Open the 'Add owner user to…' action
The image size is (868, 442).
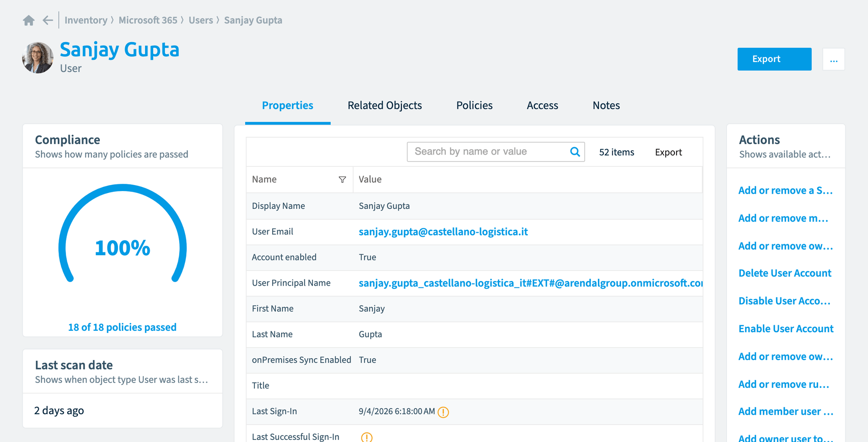786,438
